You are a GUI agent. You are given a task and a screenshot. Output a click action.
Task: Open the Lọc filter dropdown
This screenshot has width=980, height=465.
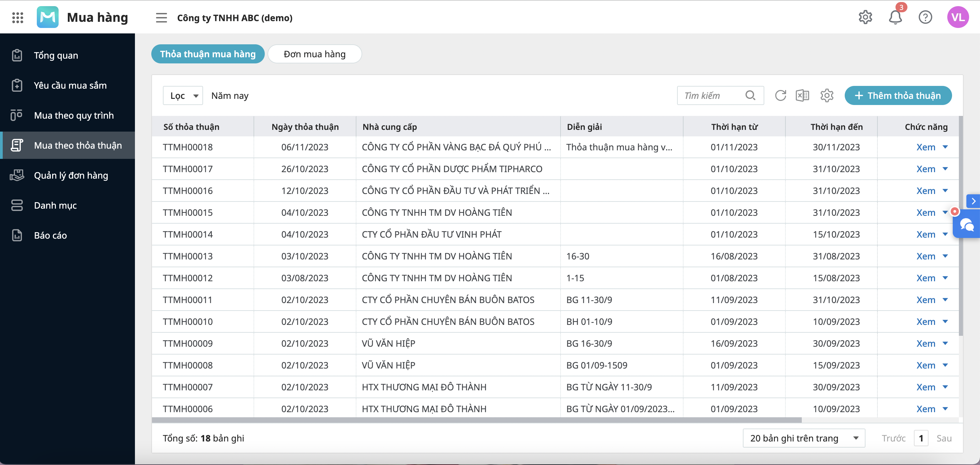pyautogui.click(x=183, y=95)
